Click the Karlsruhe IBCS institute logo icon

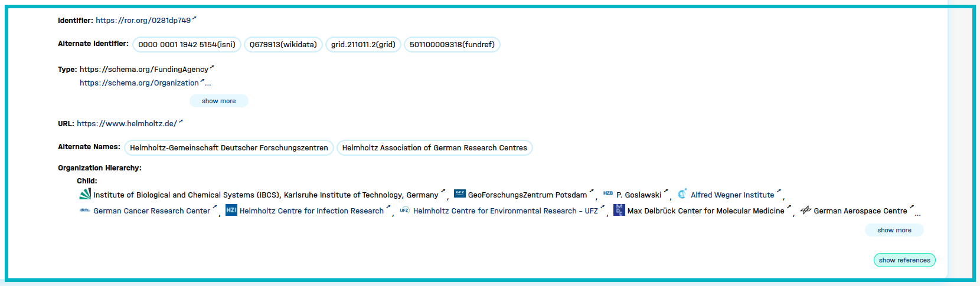click(85, 194)
